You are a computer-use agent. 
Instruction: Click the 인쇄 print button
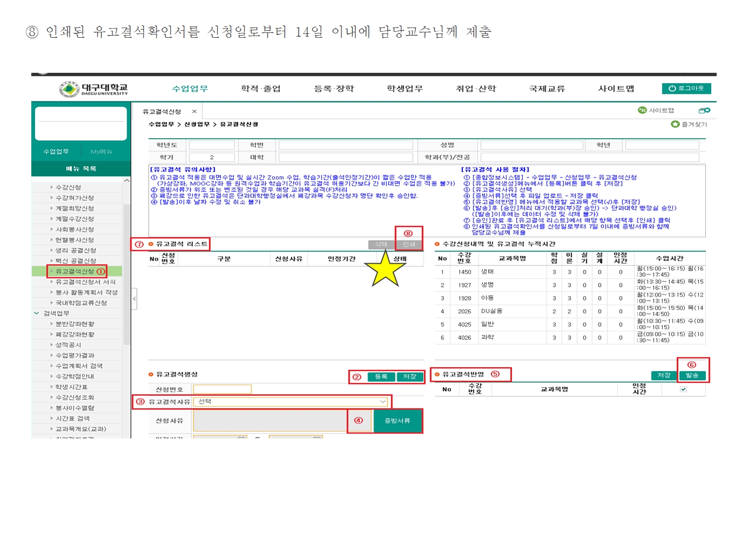point(409,245)
